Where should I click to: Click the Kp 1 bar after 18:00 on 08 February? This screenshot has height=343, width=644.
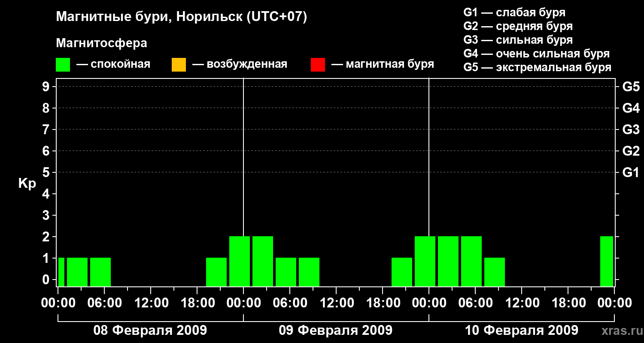[216, 272]
